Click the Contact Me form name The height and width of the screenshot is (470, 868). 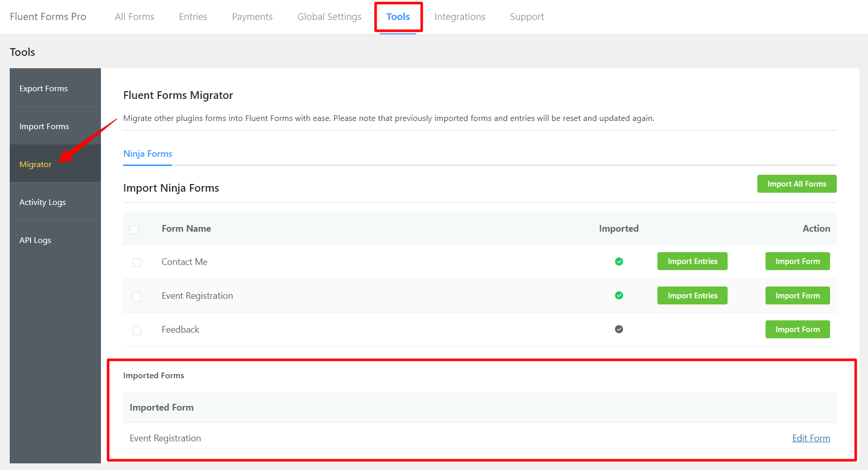pyautogui.click(x=184, y=262)
